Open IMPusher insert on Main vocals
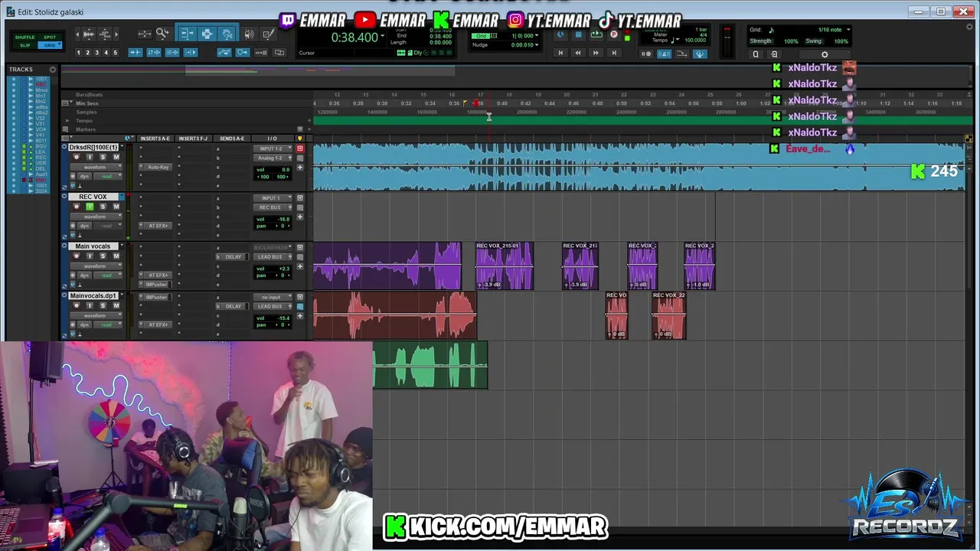 pyautogui.click(x=157, y=285)
